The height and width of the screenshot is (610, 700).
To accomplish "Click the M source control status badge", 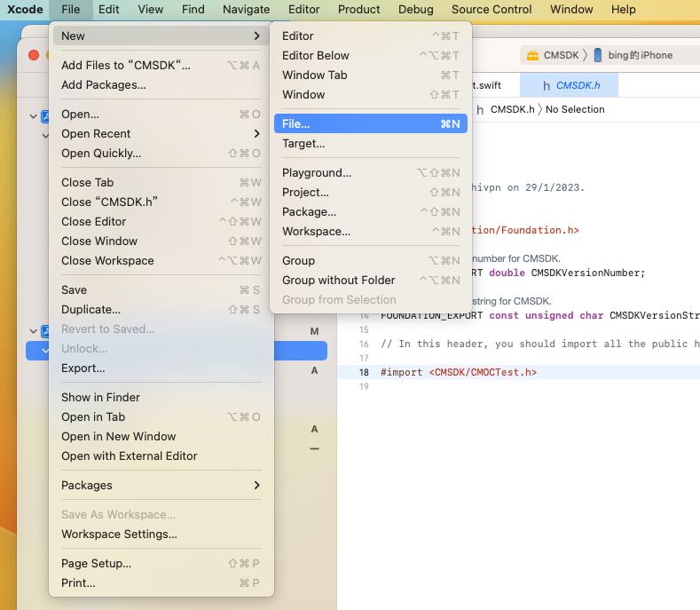I will coord(314,331).
